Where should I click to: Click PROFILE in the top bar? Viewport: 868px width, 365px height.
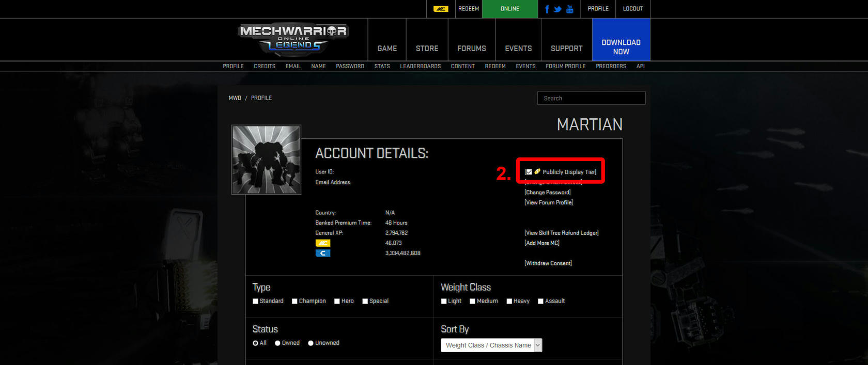click(x=598, y=9)
